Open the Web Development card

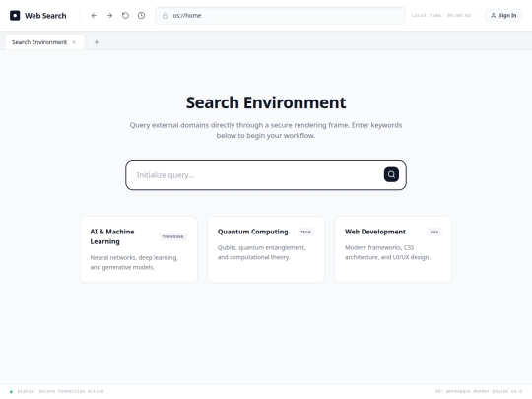coord(393,249)
